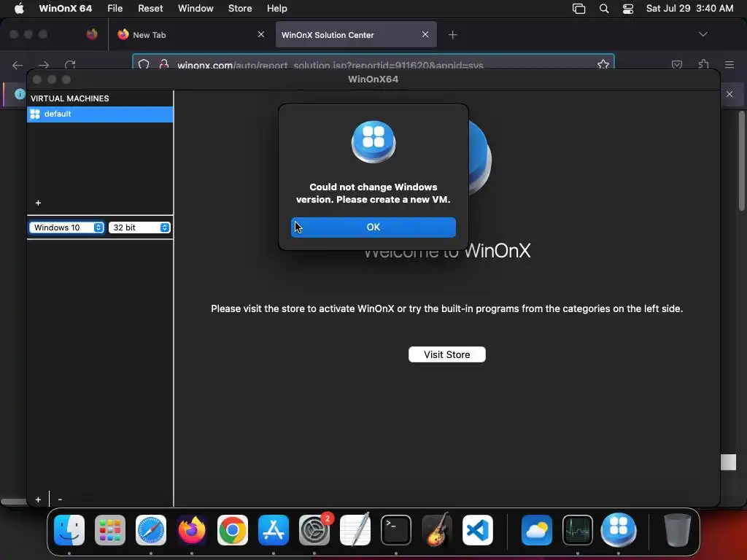The height and width of the screenshot is (560, 747).
Task: Open the File menu
Action: pos(115,9)
